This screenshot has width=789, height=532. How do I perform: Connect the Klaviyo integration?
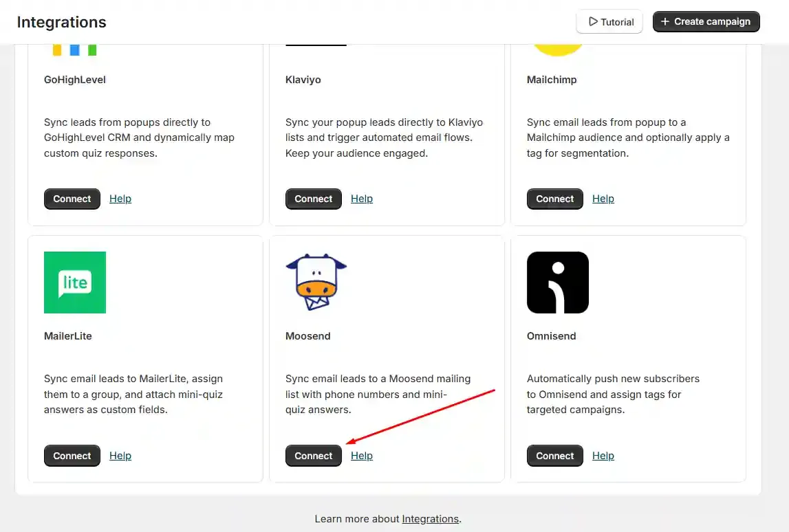coord(314,199)
